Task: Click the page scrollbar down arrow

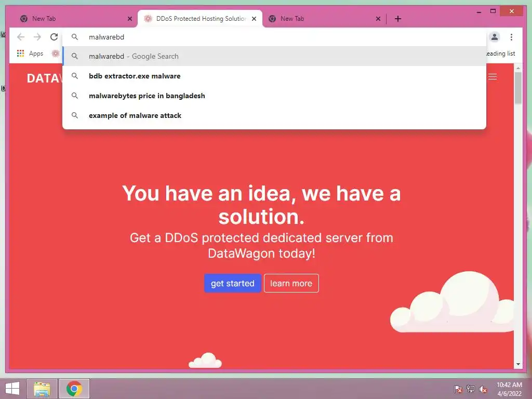Action: coord(518,364)
